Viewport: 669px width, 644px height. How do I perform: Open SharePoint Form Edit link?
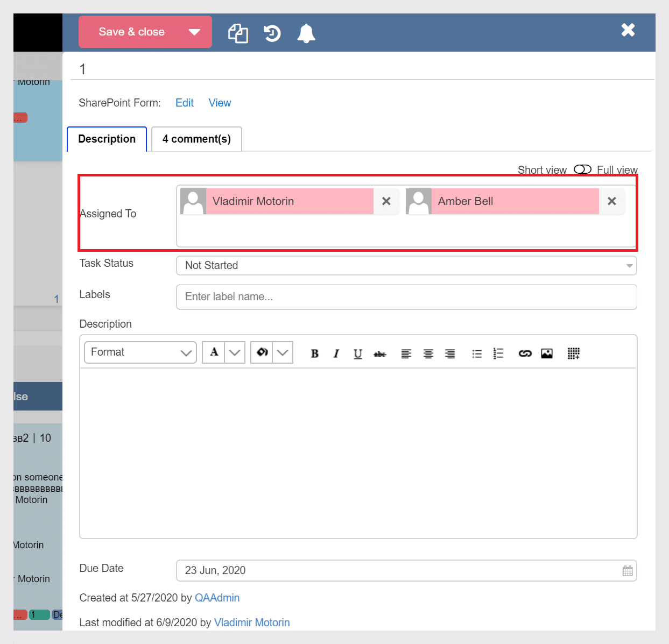(x=185, y=103)
